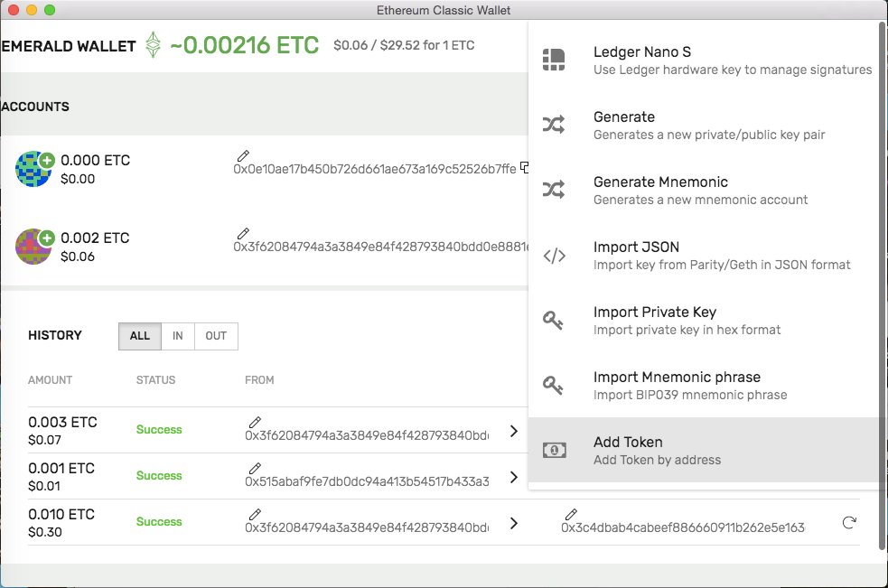Click the 0.003 ETC transaction amount

coord(62,422)
